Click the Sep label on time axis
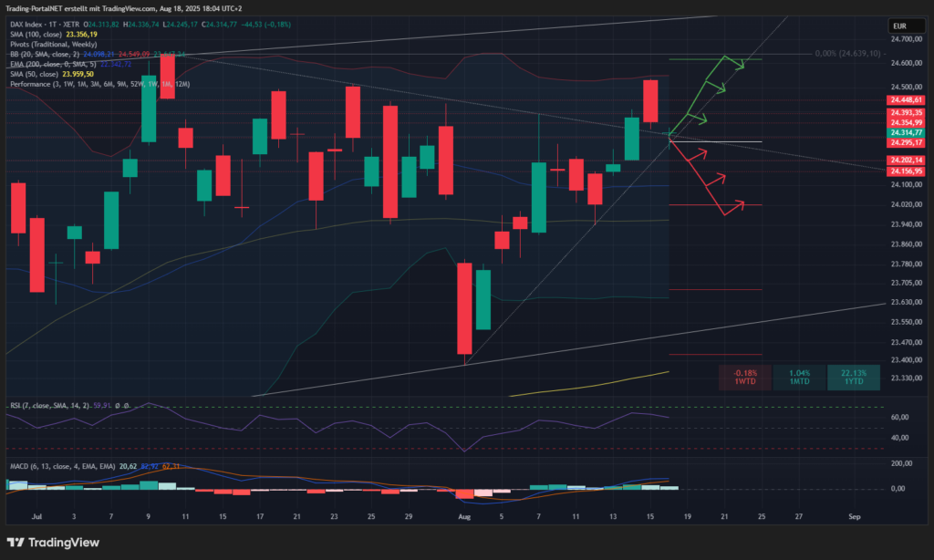 [x=854, y=516]
